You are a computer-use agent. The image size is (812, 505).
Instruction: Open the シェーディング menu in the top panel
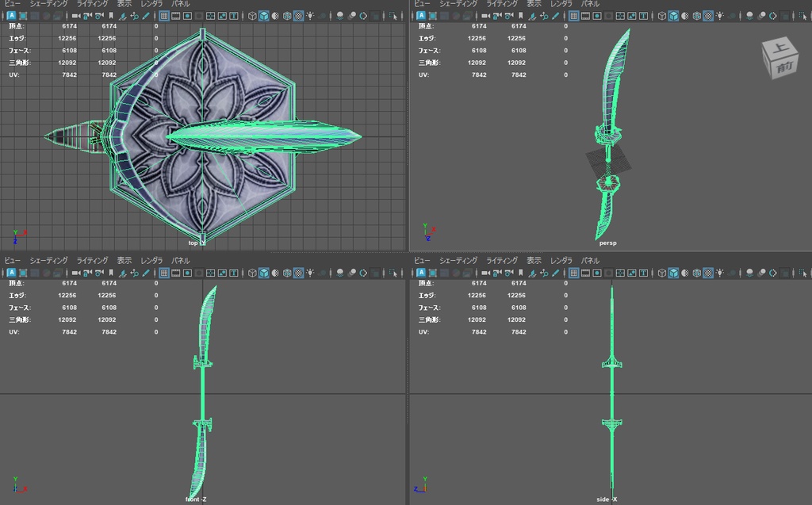48,3
